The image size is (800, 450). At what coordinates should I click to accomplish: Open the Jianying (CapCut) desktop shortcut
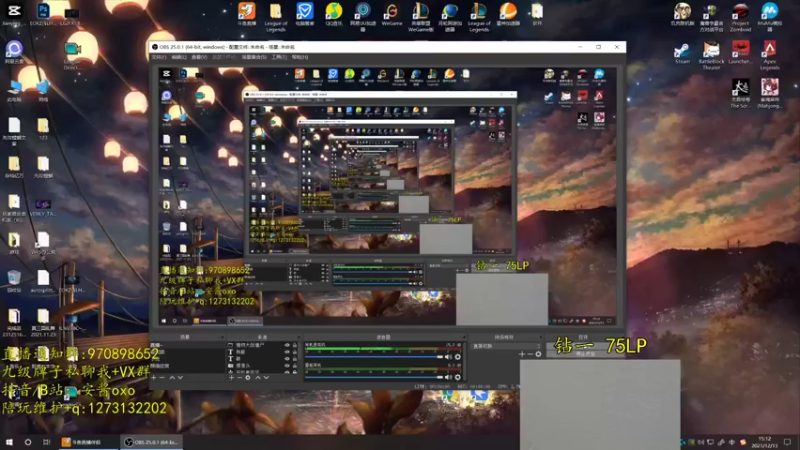14,14
